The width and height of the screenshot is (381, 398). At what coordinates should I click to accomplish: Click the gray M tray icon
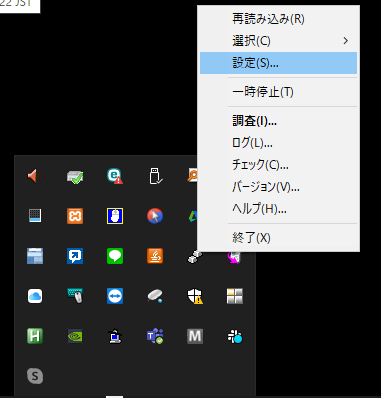click(x=195, y=336)
